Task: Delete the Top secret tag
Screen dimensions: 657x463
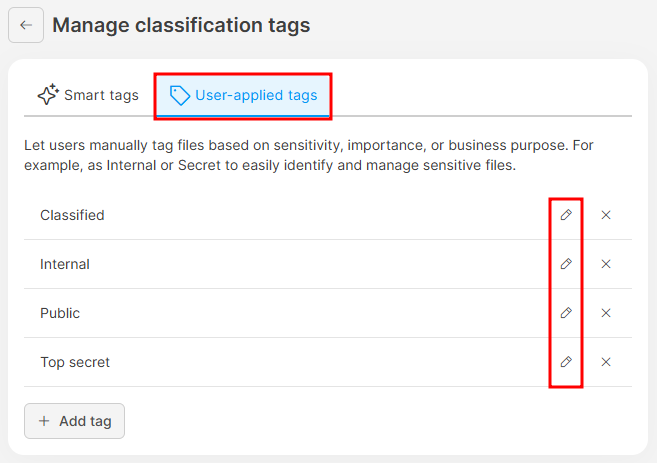Action: [x=606, y=362]
